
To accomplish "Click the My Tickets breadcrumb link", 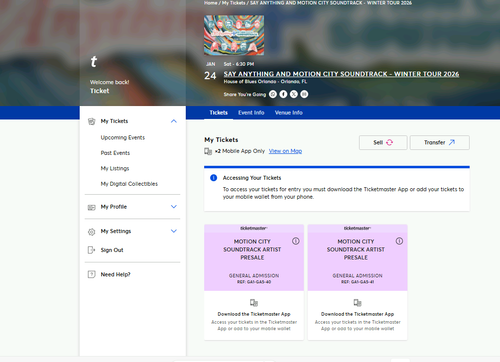I will tap(234, 3).
